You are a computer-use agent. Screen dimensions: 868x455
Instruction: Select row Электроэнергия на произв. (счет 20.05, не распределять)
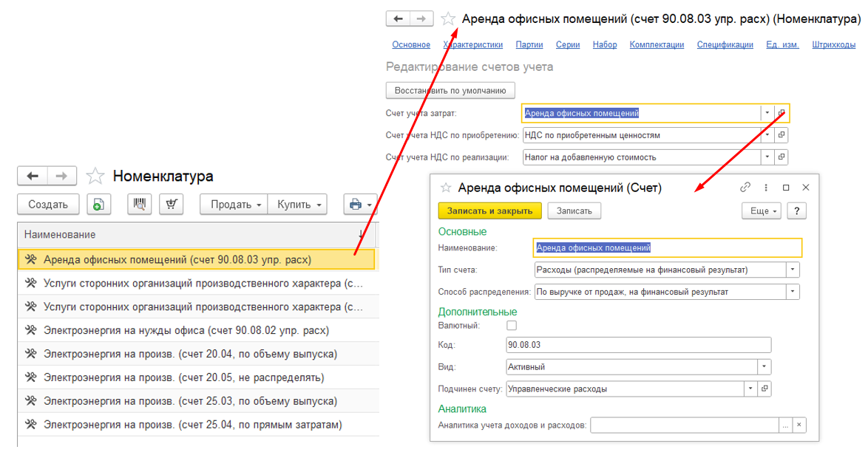tap(198, 377)
